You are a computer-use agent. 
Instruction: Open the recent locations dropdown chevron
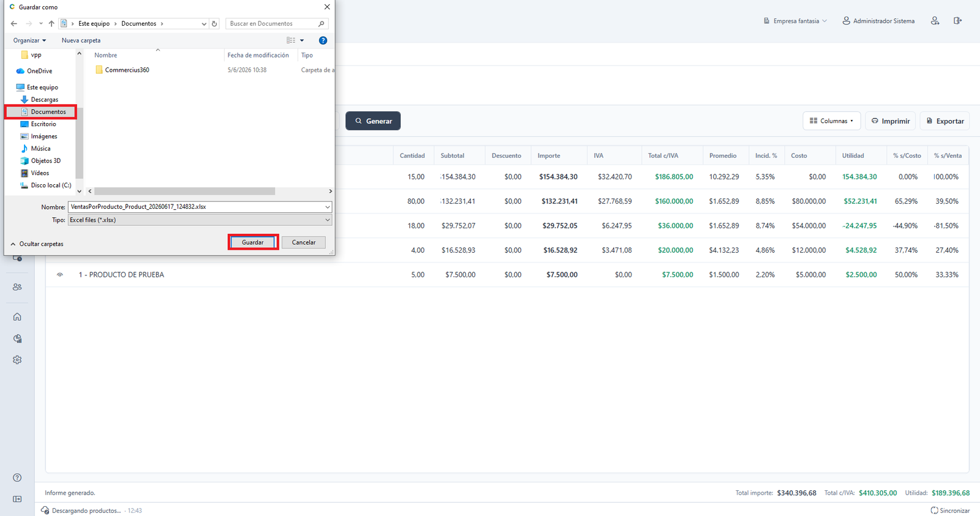40,24
